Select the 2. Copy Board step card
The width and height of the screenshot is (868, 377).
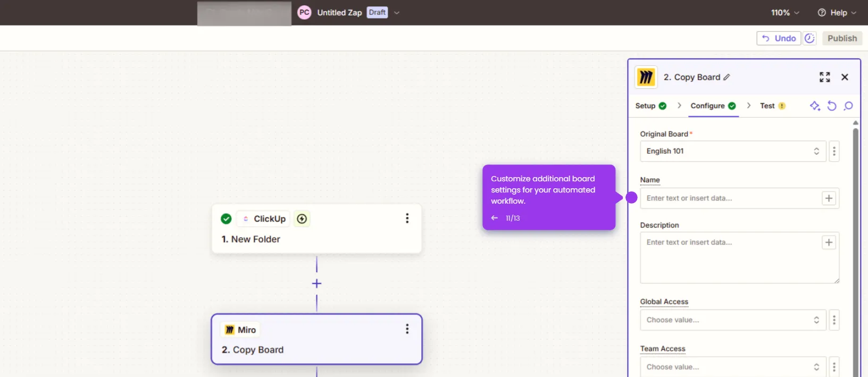pyautogui.click(x=316, y=339)
